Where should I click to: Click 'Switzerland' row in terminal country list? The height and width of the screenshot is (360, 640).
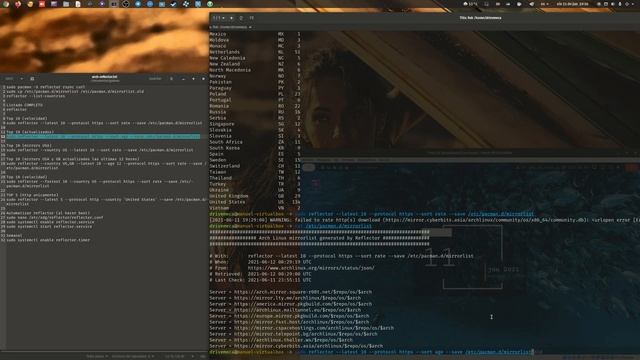pos(255,166)
